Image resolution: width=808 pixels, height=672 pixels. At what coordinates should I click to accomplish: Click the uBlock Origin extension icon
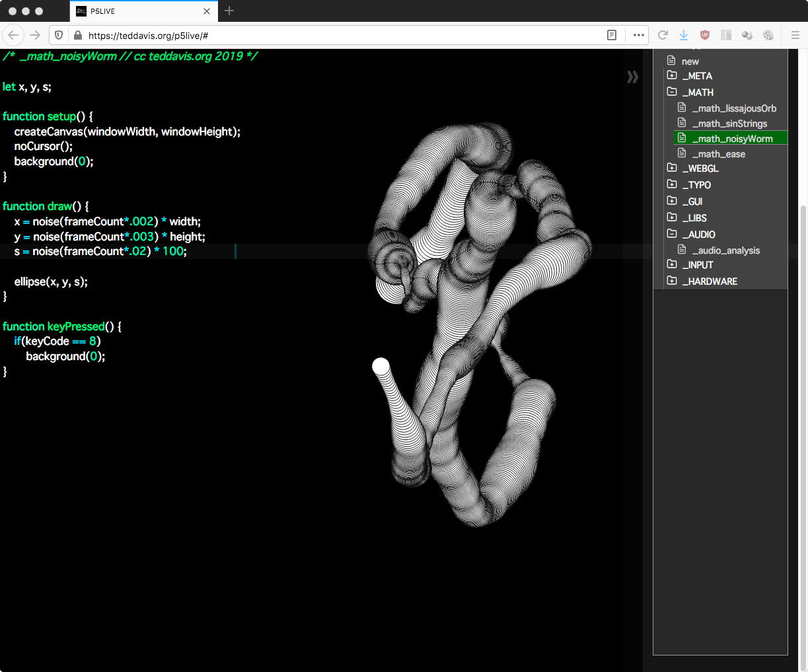point(705,35)
